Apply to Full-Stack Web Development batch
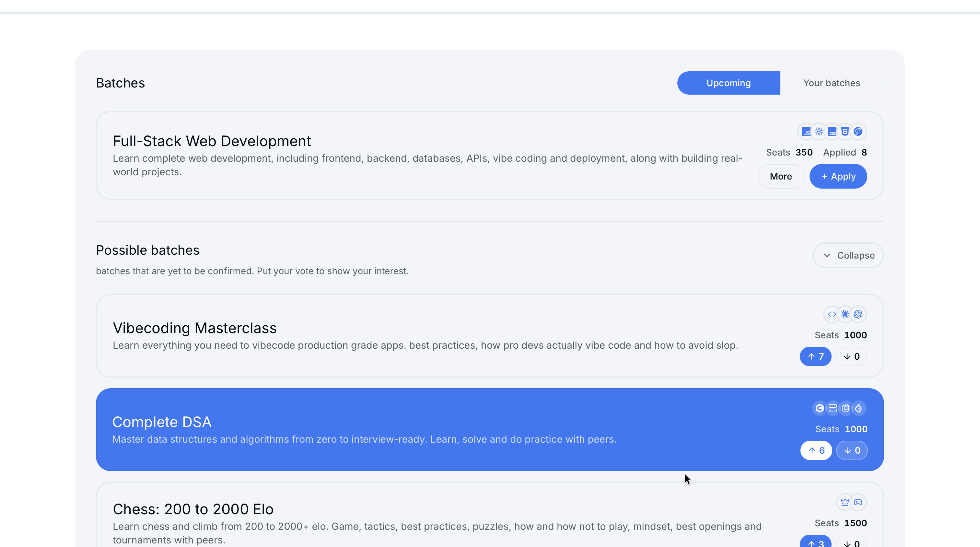Screen dimensions: 980x547 coord(838,176)
